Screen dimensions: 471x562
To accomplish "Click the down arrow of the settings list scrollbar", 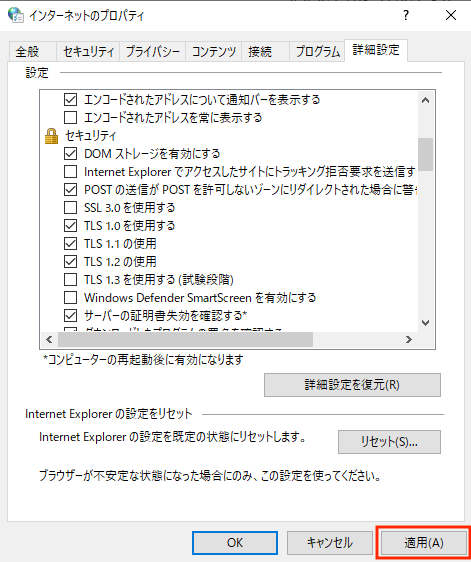I will 425,323.
